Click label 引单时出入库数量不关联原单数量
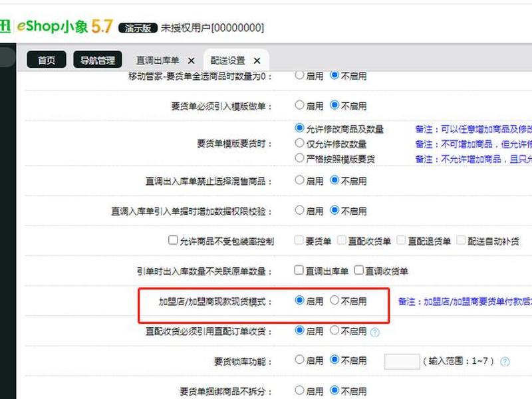532x399 pixels. [x=205, y=271]
